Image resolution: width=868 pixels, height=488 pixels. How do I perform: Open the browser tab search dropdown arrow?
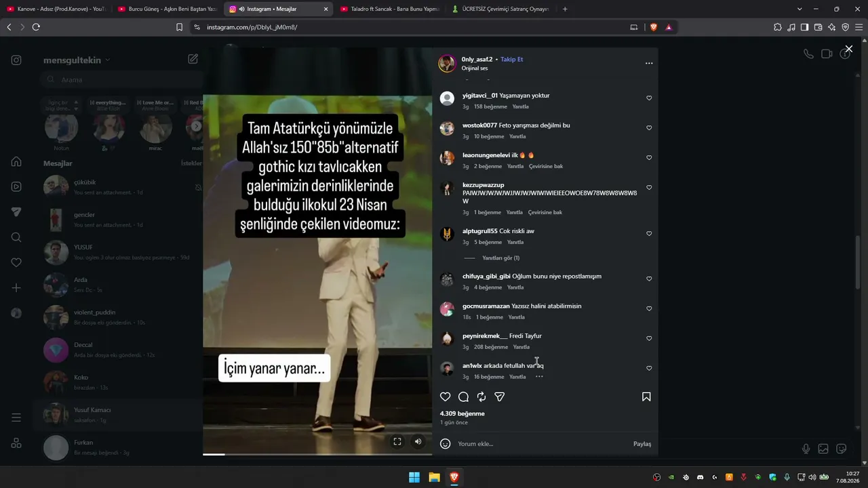coord(800,9)
